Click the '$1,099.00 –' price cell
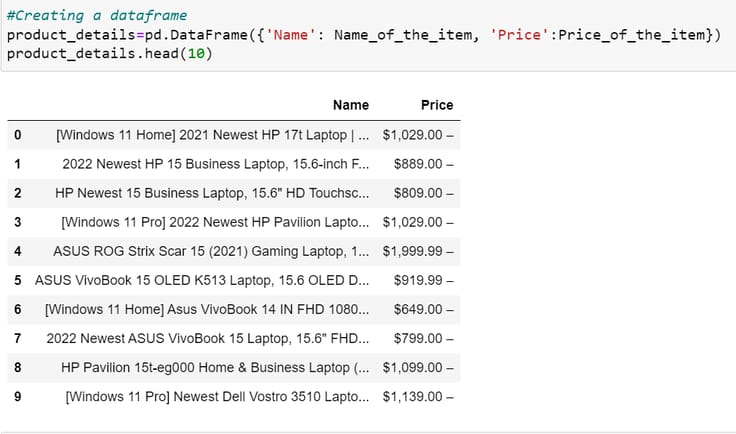The height and width of the screenshot is (434, 736). pos(418,368)
